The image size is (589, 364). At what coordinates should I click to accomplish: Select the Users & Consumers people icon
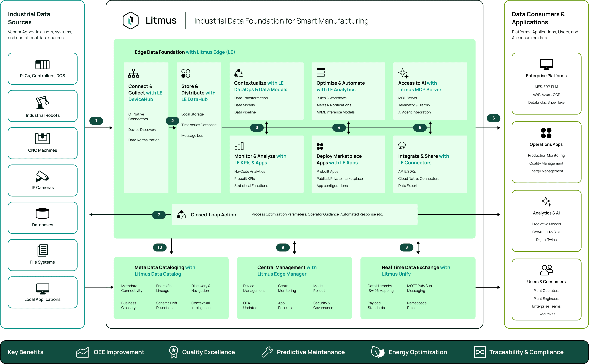546,270
